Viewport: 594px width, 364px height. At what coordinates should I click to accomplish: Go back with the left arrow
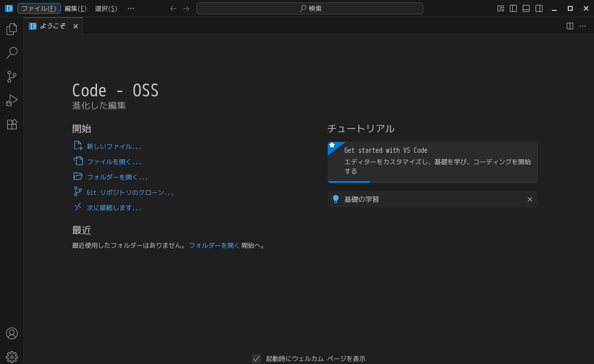click(173, 8)
